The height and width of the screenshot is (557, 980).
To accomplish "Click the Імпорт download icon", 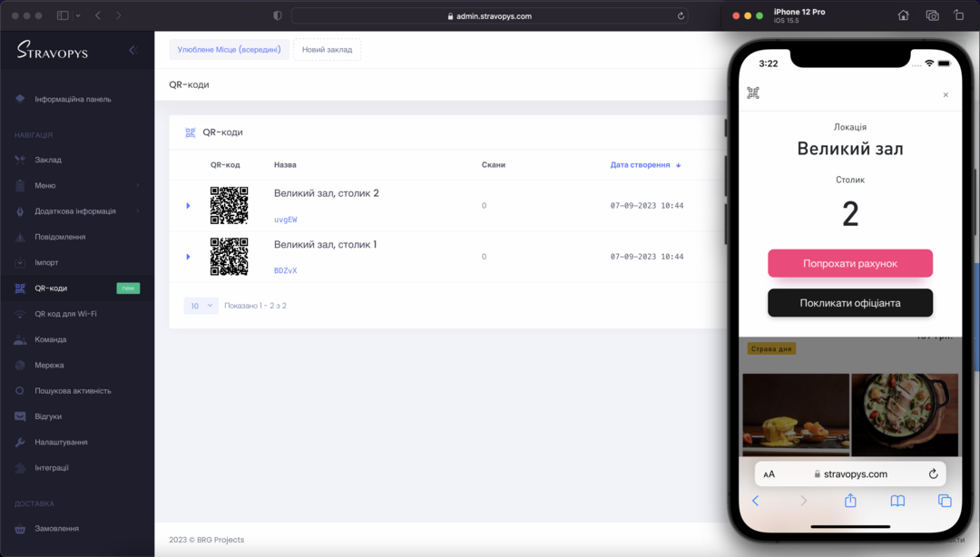I will 20,262.
